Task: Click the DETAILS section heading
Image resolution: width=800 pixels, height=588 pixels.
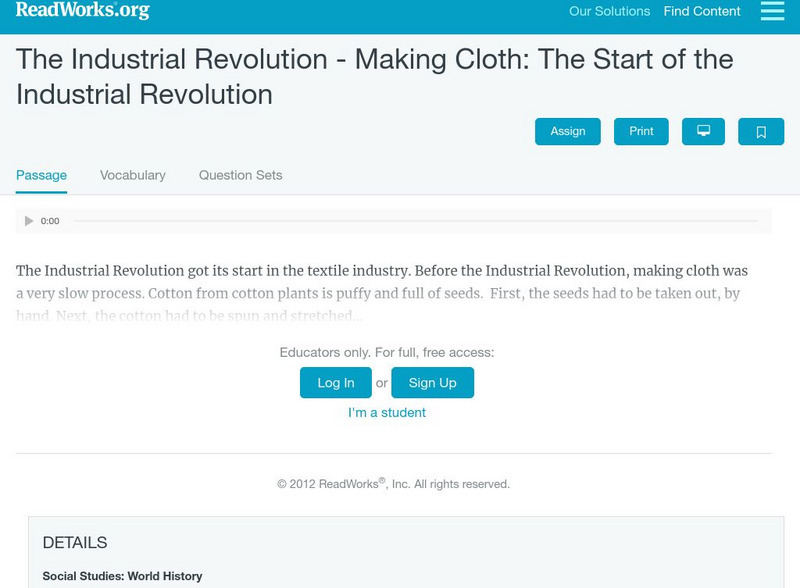Action: pos(75,543)
